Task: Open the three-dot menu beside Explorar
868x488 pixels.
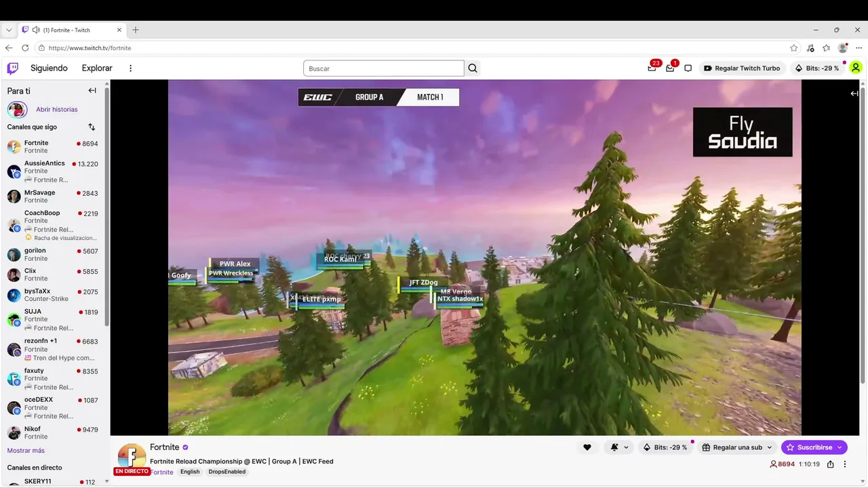Action: pos(131,68)
